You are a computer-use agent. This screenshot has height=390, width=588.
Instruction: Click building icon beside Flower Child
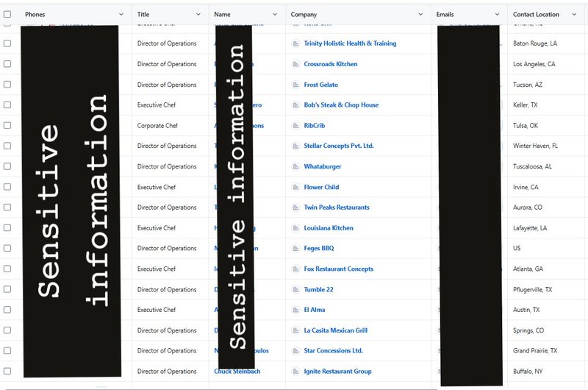coord(296,188)
